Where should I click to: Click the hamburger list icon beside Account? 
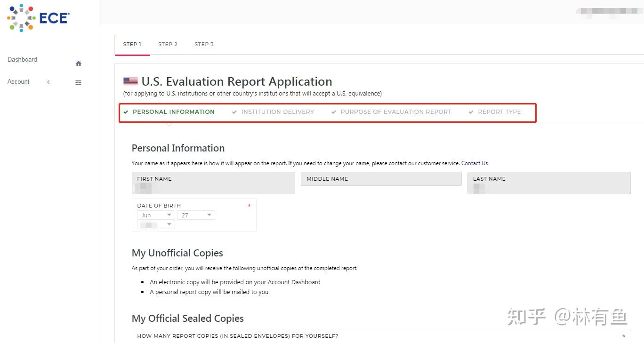(x=78, y=82)
